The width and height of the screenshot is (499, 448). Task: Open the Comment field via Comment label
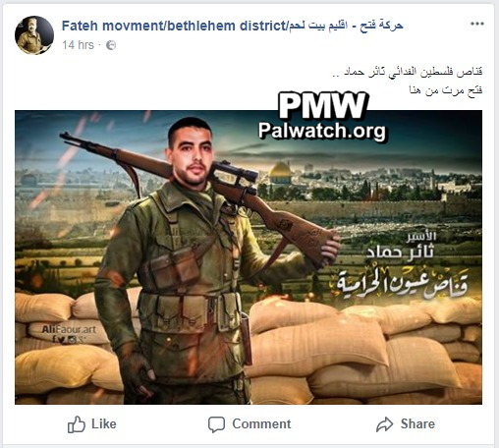(x=261, y=423)
